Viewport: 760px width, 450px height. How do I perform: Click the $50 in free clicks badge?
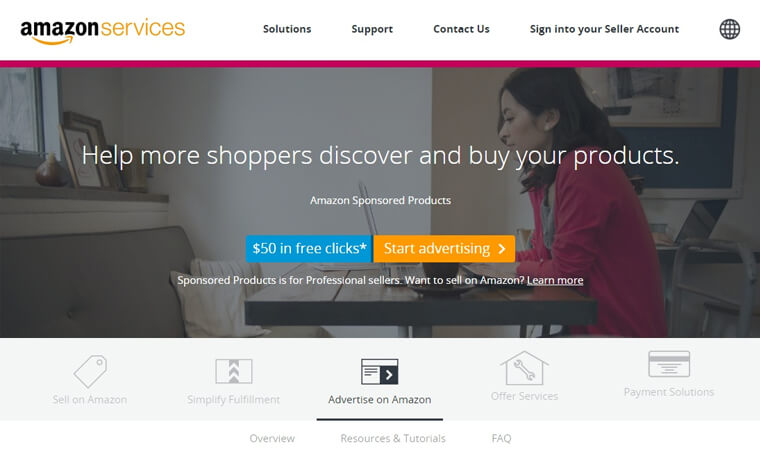[x=309, y=249]
